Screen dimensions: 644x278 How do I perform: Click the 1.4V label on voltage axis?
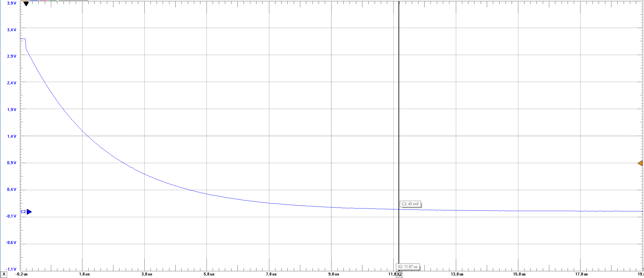[x=12, y=136]
